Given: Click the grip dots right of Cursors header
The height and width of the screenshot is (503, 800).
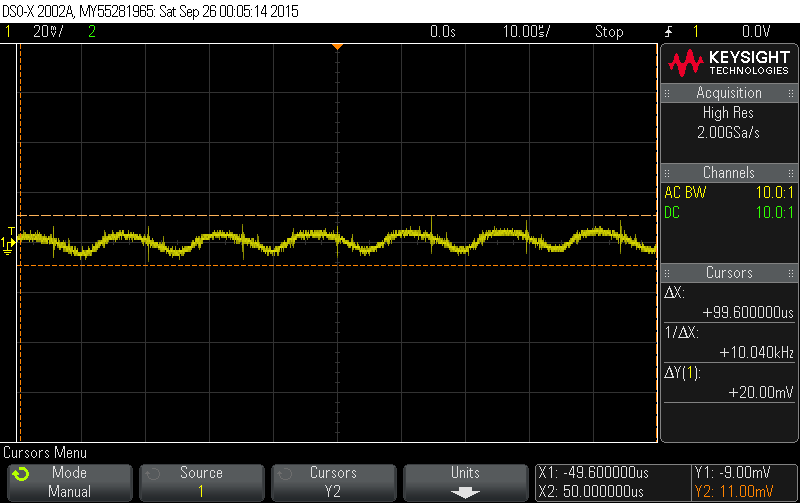Looking at the screenshot, I should click(791, 273).
